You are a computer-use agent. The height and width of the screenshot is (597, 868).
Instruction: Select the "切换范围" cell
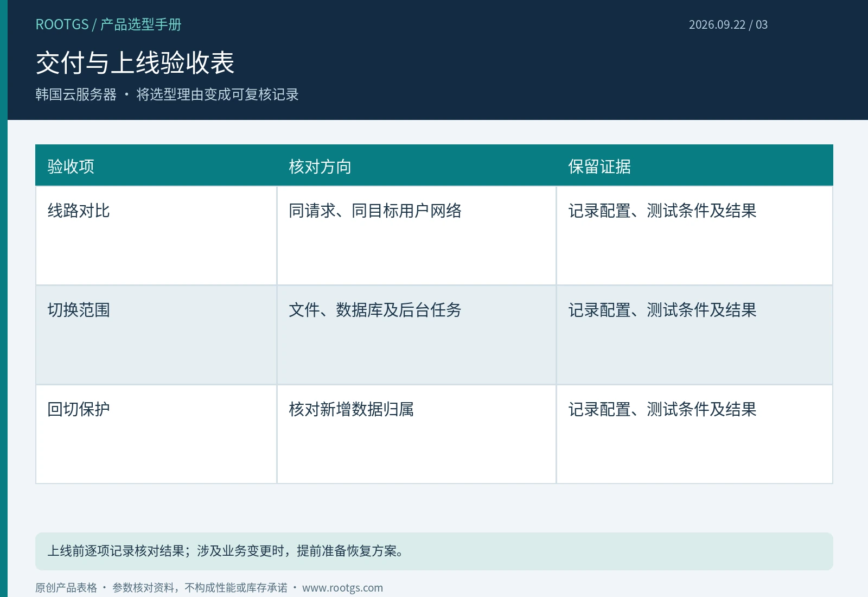click(156, 335)
